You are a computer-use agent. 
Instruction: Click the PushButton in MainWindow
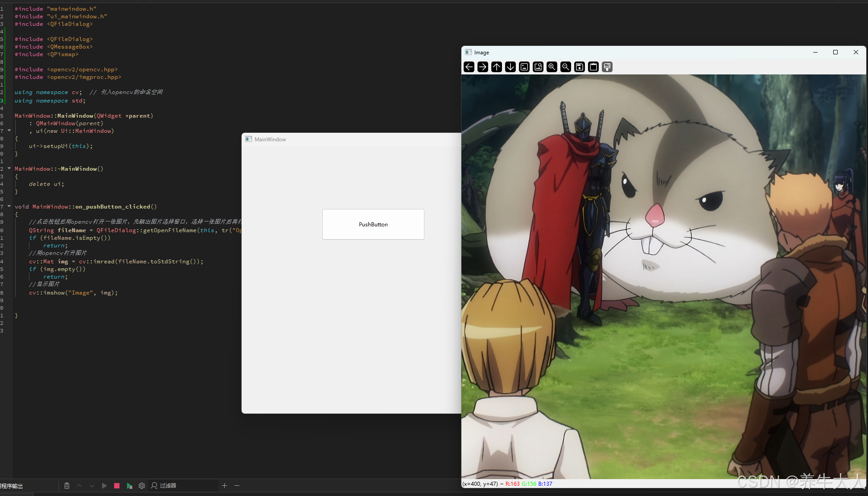coord(373,224)
